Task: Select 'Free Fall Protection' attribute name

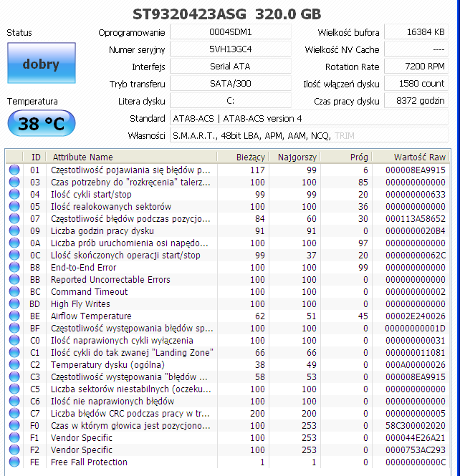Action: tap(89, 462)
